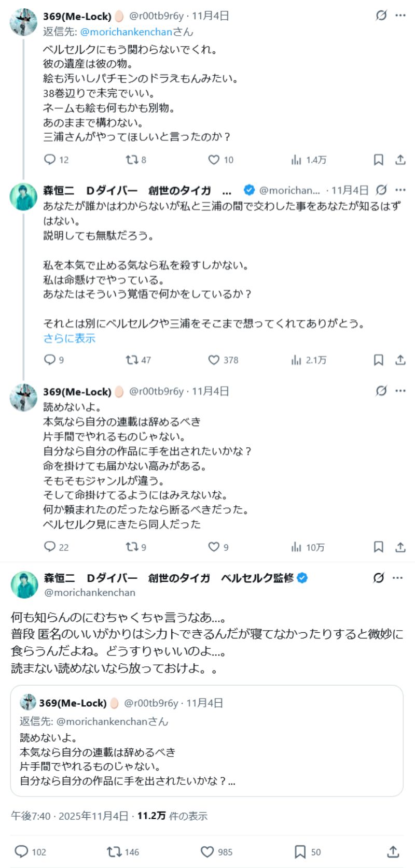
Task: Reply to the first 369(Me-Lock) tweet
Action: point(50,160)
